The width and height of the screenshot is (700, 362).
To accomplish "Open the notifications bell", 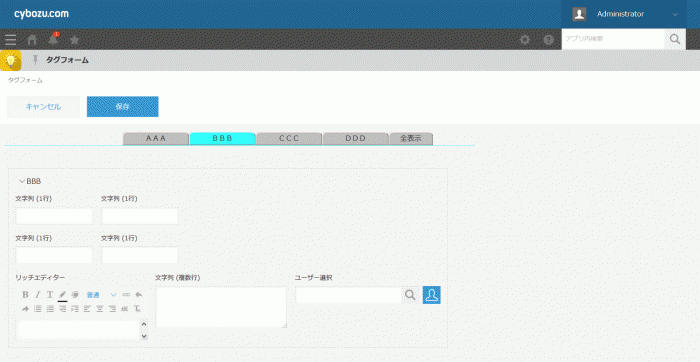I will tap(53, 39).
